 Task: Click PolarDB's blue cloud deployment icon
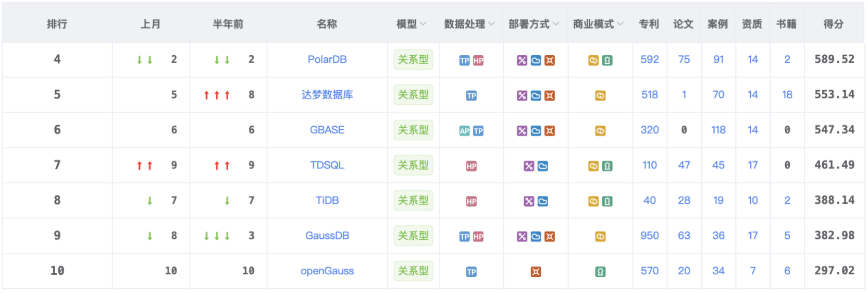(x=536, y=60)
